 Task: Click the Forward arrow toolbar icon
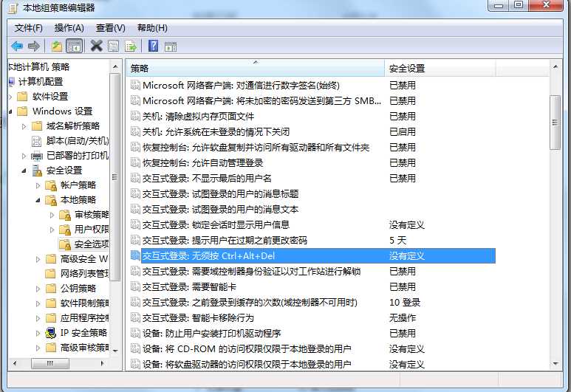(34, 47)
